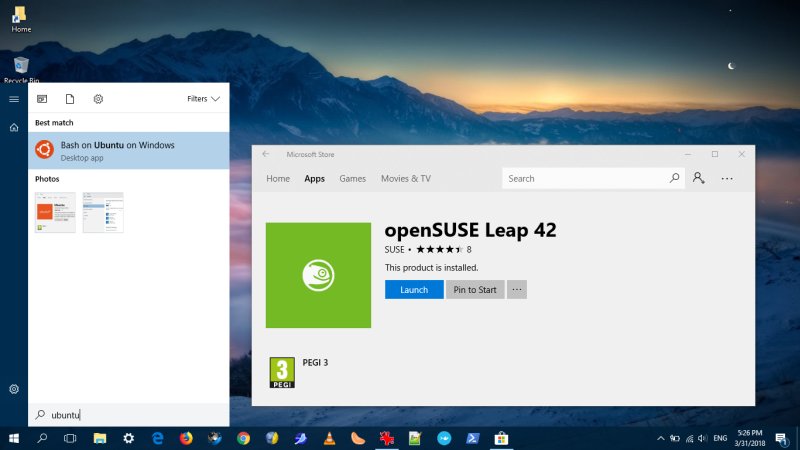
Task: Open the Home folder on desktop
Action: tap(21, 19)
